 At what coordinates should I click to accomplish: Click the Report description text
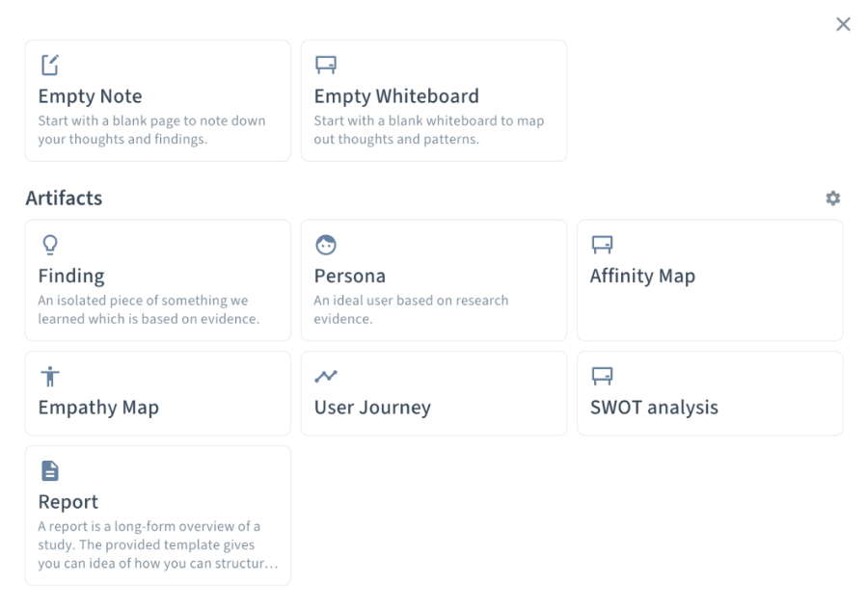[x=149, y=544]
